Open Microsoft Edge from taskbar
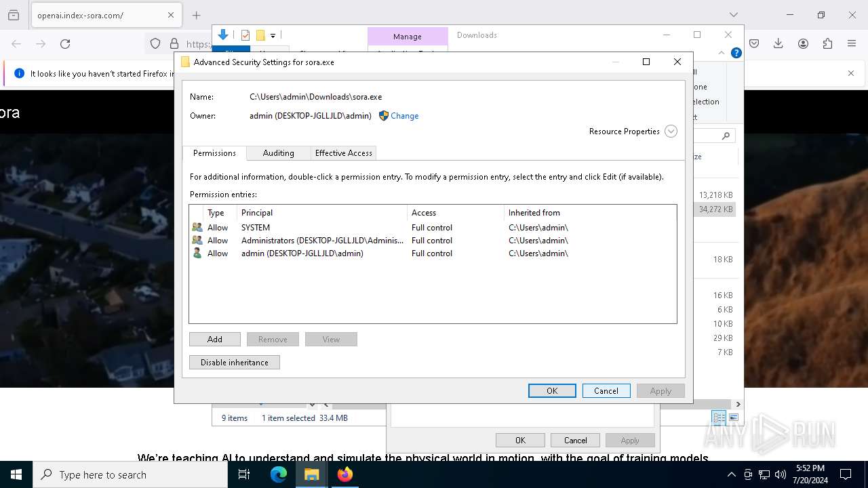Screen dimensions: 868x488 click(279, 474)
